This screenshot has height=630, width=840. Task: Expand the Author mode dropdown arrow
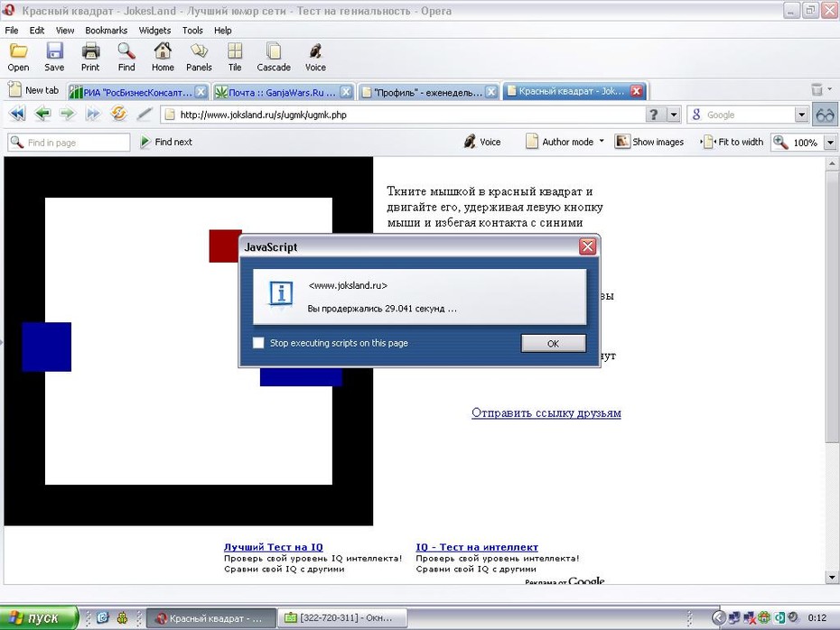602,142
